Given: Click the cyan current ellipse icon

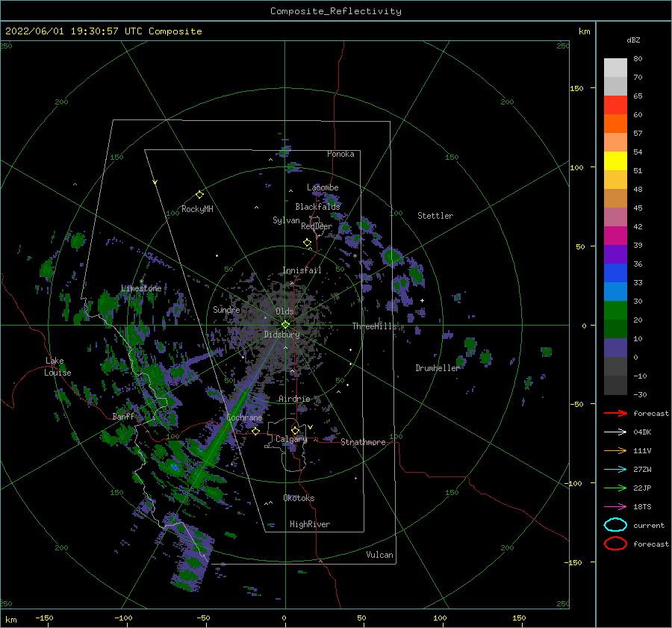Looking at the screenshot, I should [615, 525].
